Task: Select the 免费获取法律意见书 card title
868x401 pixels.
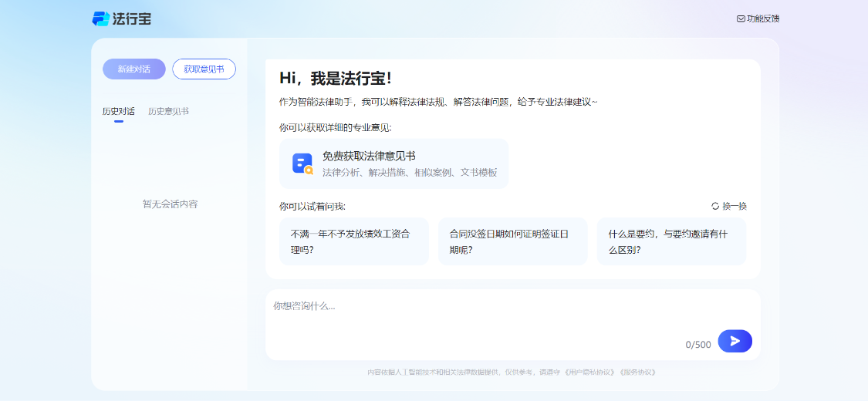Action: [369, 156]
